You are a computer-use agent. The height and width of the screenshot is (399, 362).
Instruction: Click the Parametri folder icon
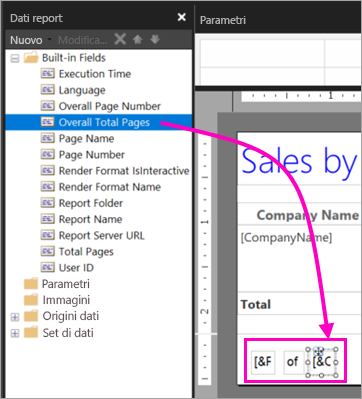point(31,284)
